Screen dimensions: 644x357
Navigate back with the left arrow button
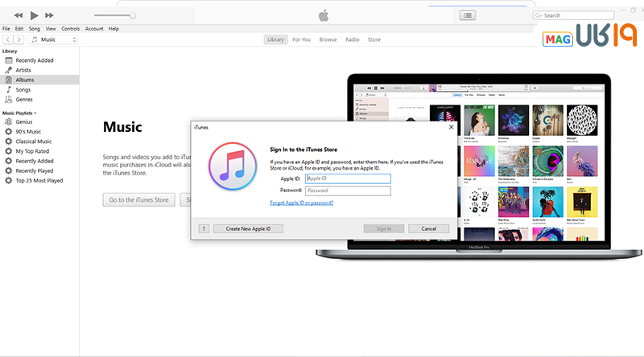coord(7,39)
